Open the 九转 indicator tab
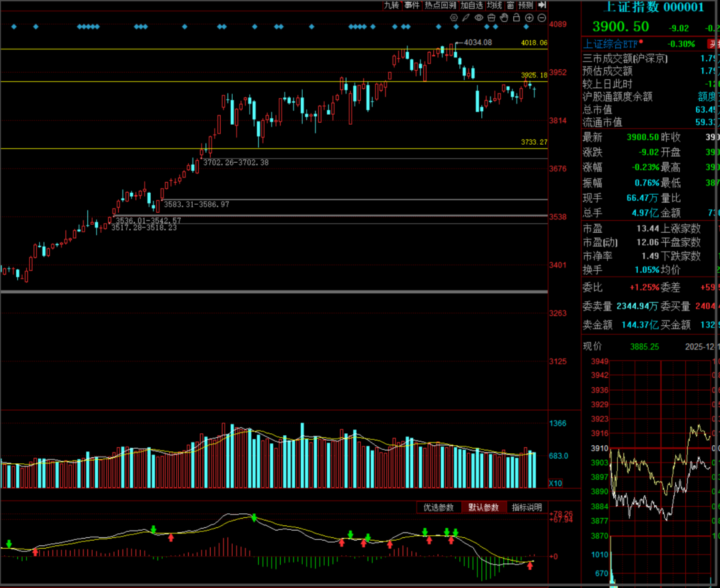The height and width of the screenshot is (588, 720). pyautogui.click(x=391, y=5)
